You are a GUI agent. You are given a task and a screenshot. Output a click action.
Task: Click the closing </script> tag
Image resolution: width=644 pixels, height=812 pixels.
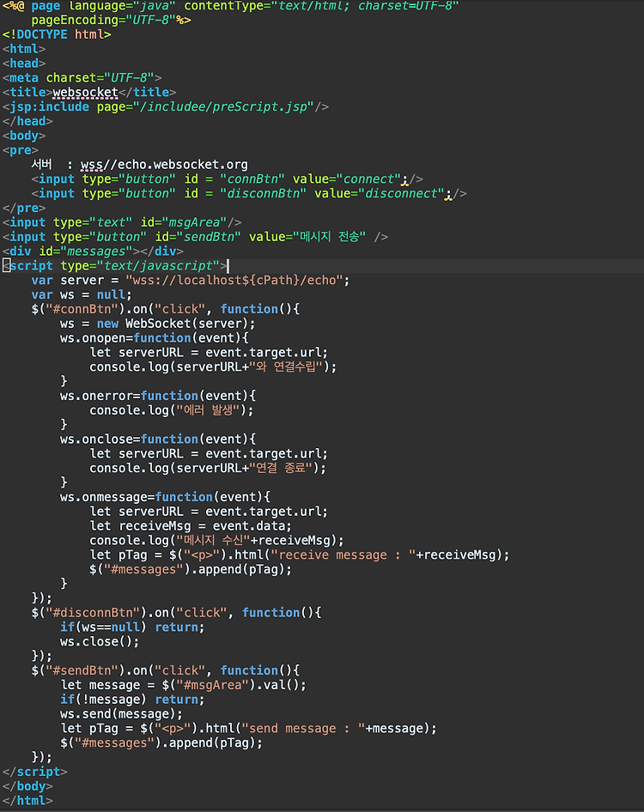(34, 773)
